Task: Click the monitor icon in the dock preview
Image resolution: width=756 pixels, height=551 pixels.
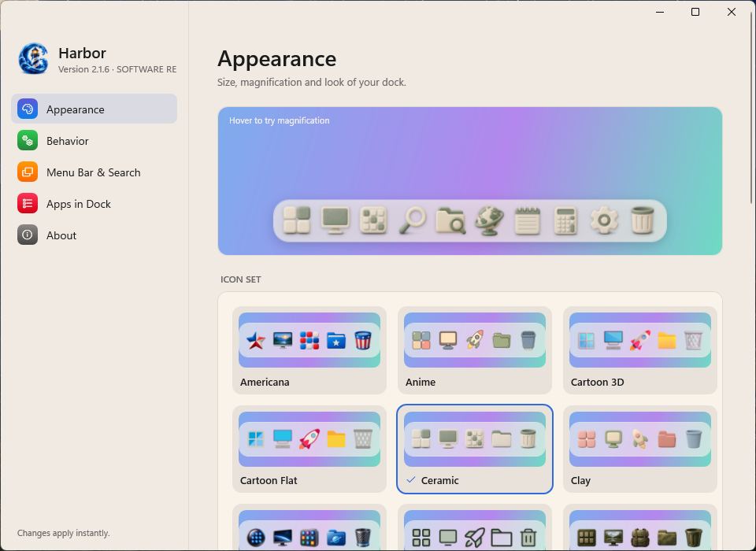Action: (335, 220)
